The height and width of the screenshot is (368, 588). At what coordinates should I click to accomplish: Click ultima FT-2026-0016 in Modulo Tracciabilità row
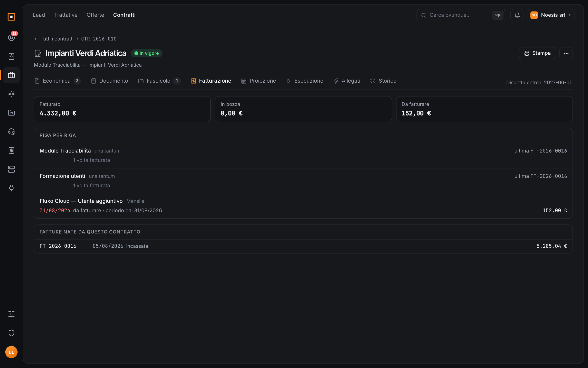[x=540, y=151]
